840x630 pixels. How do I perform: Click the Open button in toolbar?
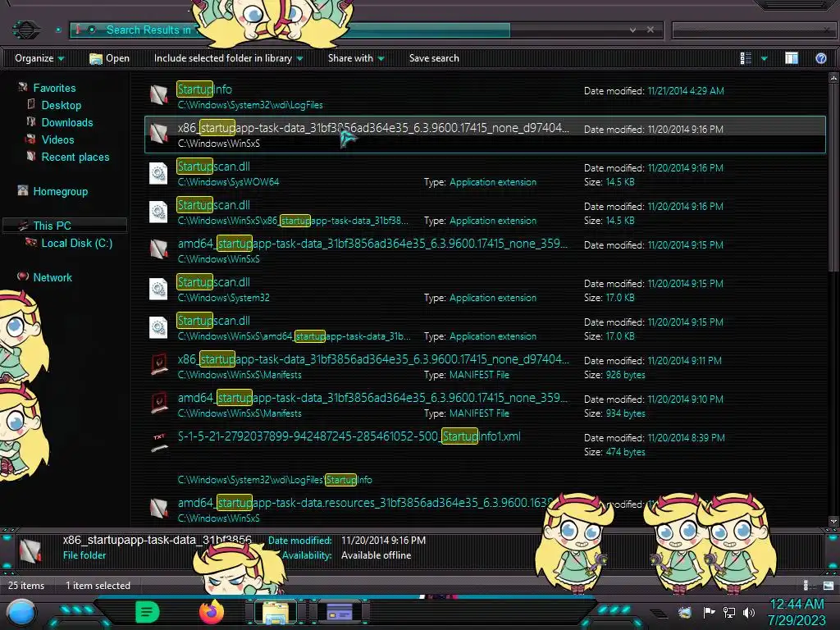click(x=109, y=58)
